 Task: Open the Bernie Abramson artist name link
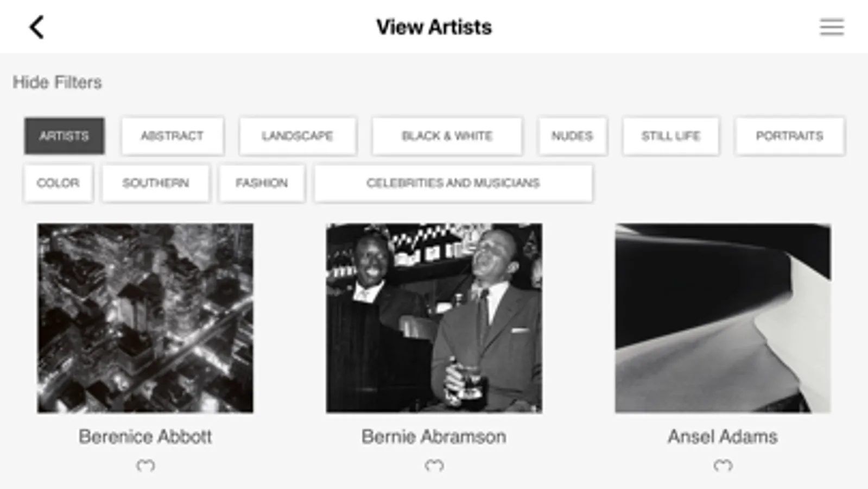point(434,437)
